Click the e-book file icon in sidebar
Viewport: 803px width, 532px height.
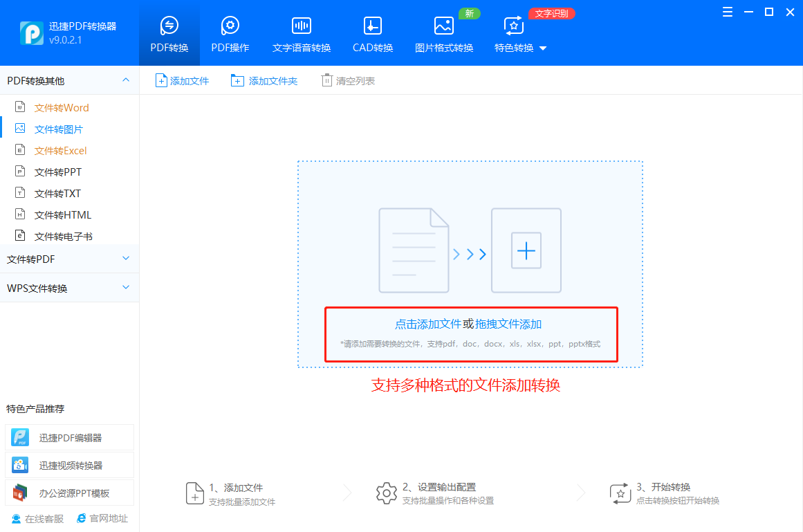[x=20, y=235]
